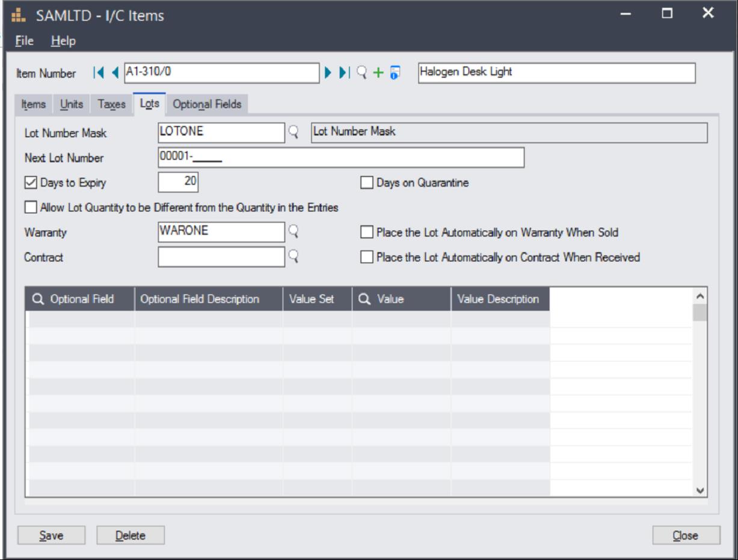
Task: Go to the next item record
Action: click(x=328, y=73)
